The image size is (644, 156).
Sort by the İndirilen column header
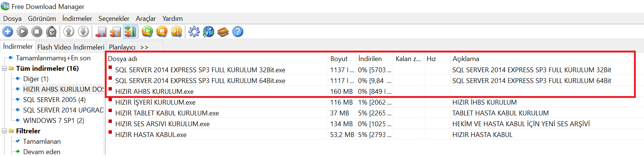pos(374,59)
